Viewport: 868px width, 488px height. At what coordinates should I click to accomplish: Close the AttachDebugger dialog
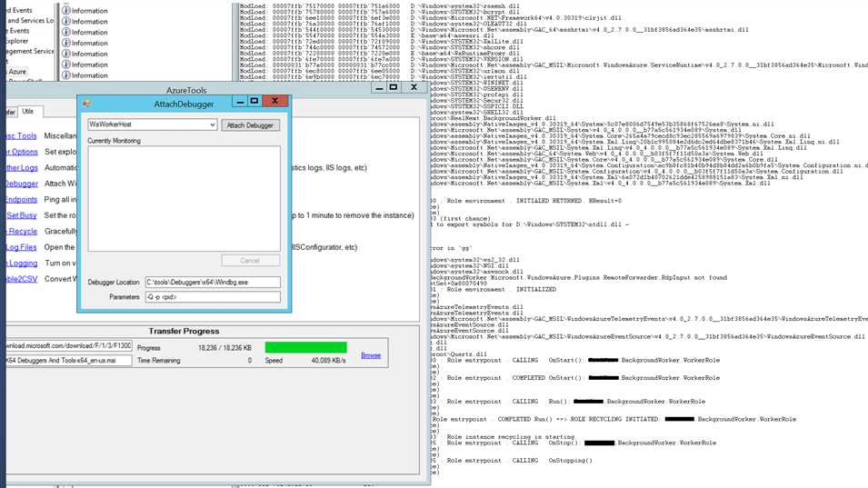click(x=275, y=101)
